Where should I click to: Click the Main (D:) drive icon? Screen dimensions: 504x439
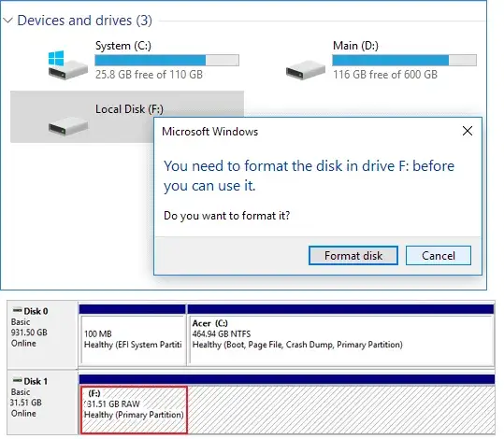click(x=306, y=70)
